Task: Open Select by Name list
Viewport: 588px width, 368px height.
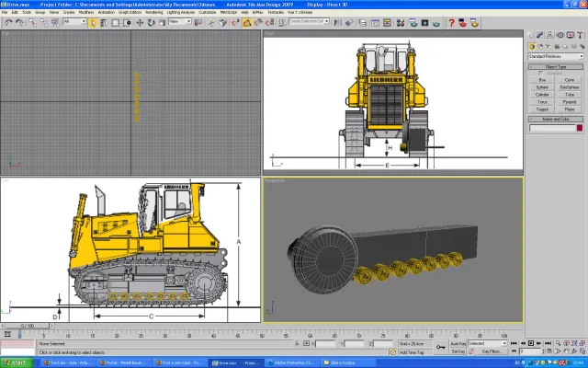Action: click(x=104, y=23)
